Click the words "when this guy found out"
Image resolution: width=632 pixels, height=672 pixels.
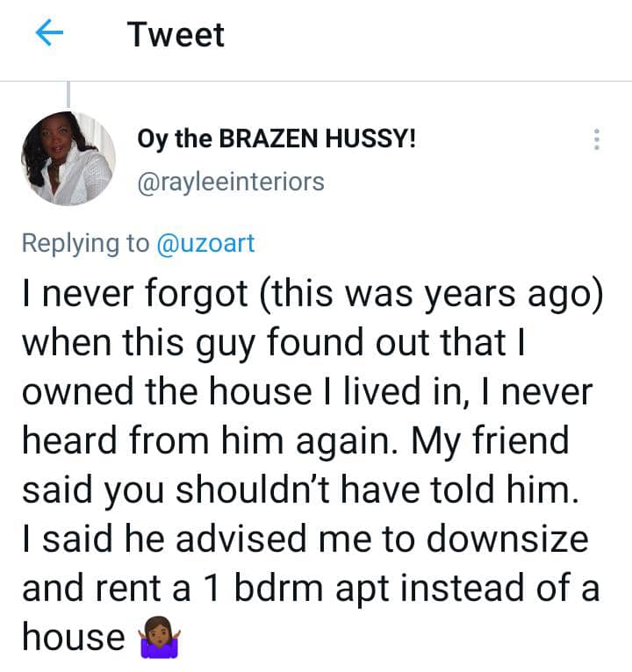(x=205, y=344)
